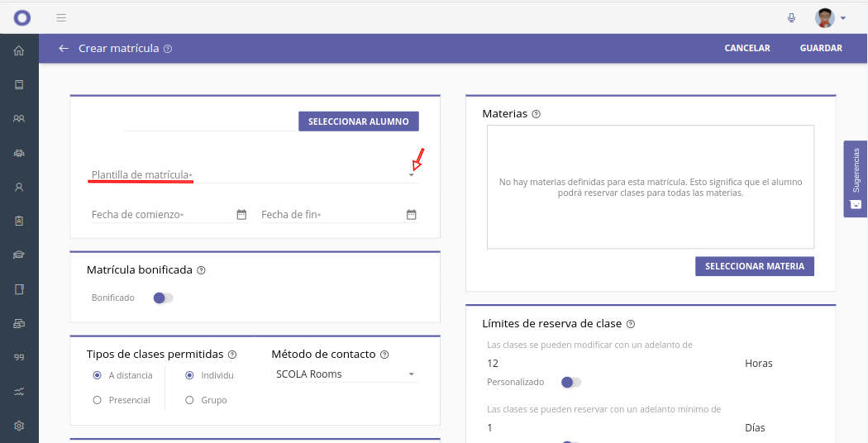Open help icon next to Matrícula bonificada
The width and height of the screenshot is (868, 443).
[x=202, y=270]
